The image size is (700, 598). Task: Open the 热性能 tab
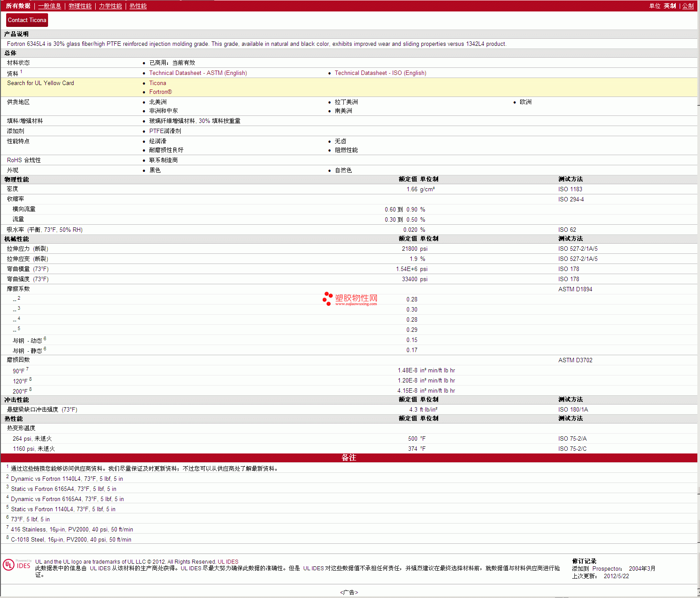pos(138,6)
